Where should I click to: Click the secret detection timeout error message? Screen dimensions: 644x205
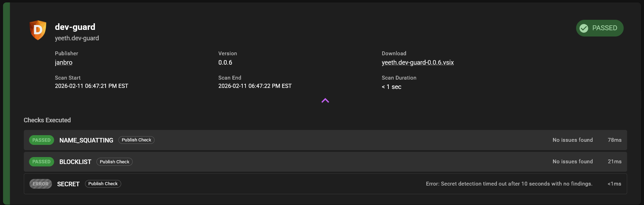click(509, 184)
